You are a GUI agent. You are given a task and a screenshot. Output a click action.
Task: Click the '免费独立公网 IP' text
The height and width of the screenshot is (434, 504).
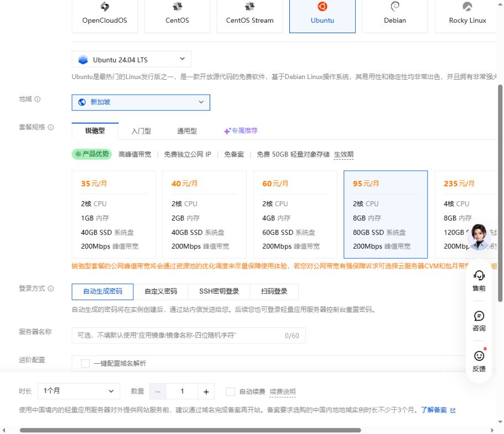coord(188,154)
